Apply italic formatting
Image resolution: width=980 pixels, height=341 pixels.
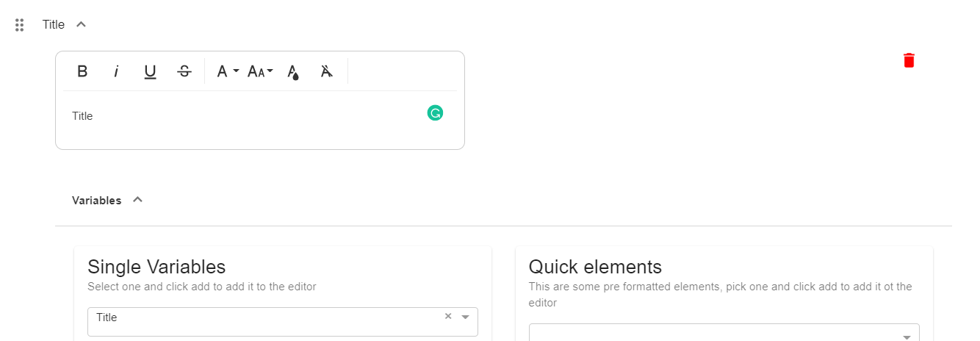click(x=116, y=71)
